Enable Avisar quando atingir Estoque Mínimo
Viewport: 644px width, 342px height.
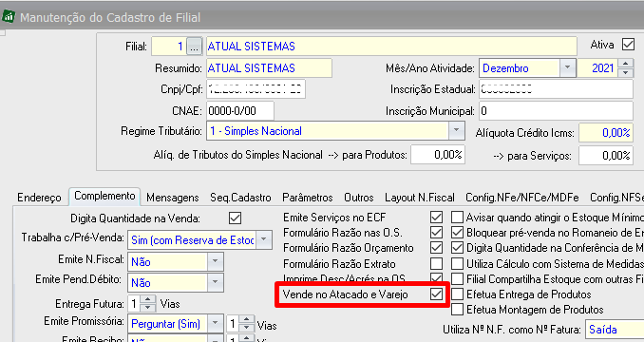click(457, 218)
